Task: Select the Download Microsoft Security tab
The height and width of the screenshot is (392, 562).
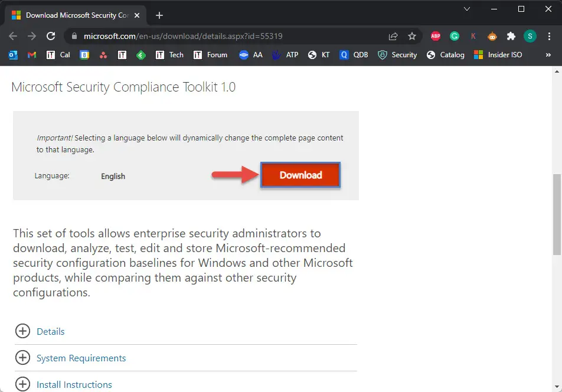Action: coord(76,15)
